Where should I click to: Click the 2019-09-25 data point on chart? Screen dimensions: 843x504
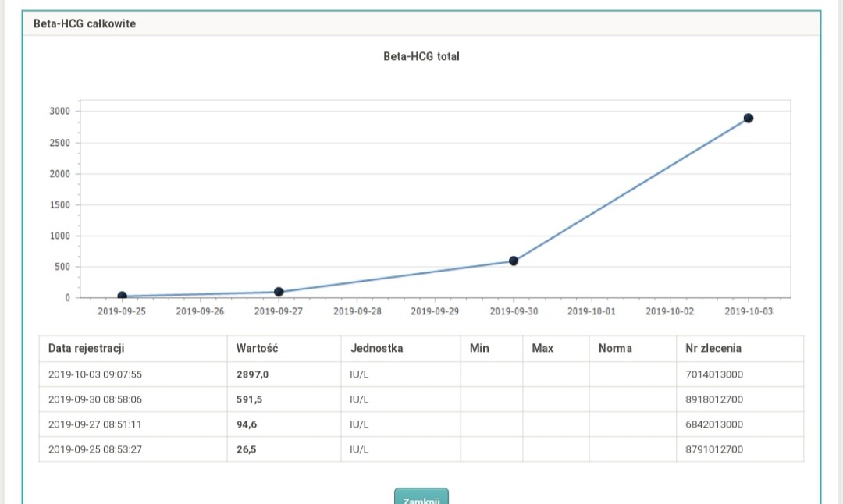pyautogui.click(x=122, y=296)
